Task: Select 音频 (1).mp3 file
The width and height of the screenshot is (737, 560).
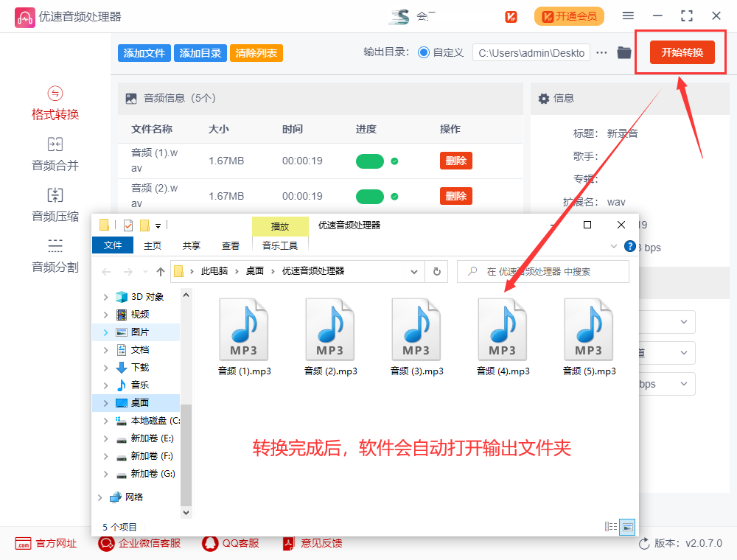Action: (x=245, y=337)
